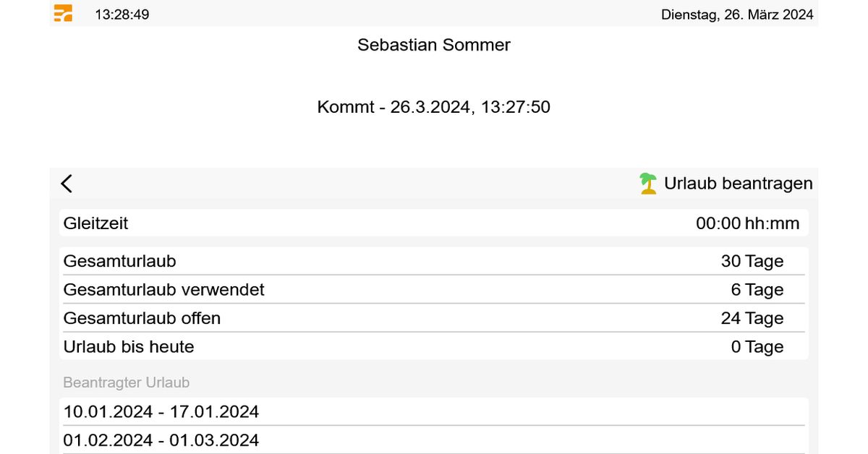The height and width of the screenshot is (454, 868).
Task: Click the orange app logo icon
Action: [x=64, y=13]
